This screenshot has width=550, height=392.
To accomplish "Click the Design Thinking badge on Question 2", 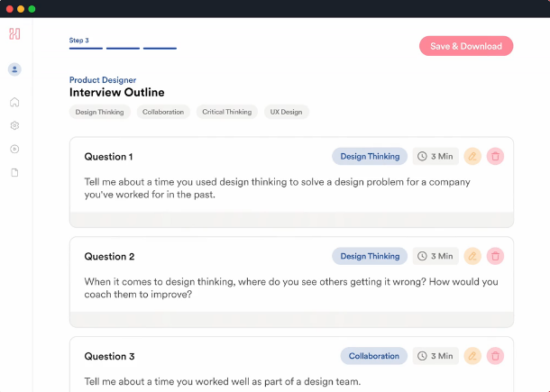I will 370,256.
